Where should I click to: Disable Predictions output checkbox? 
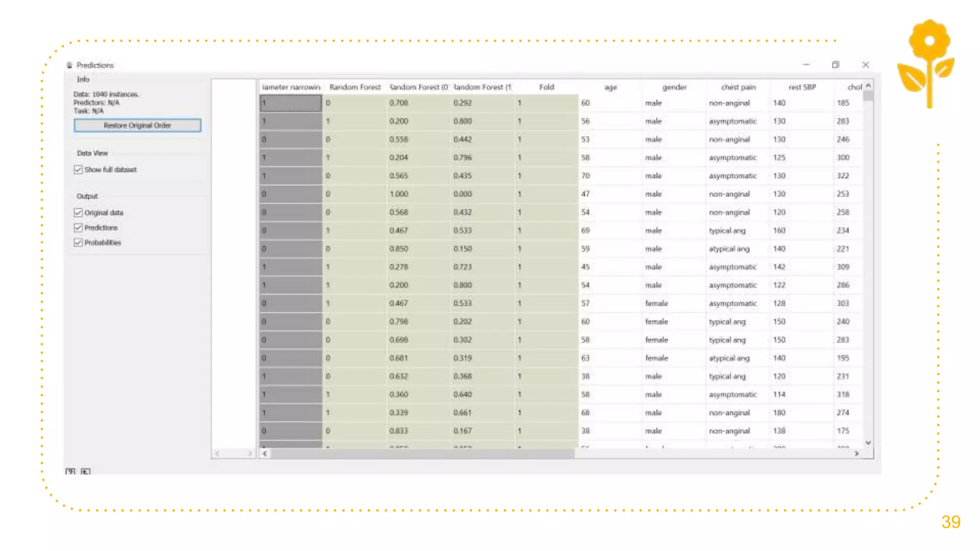tap(78, 228)
